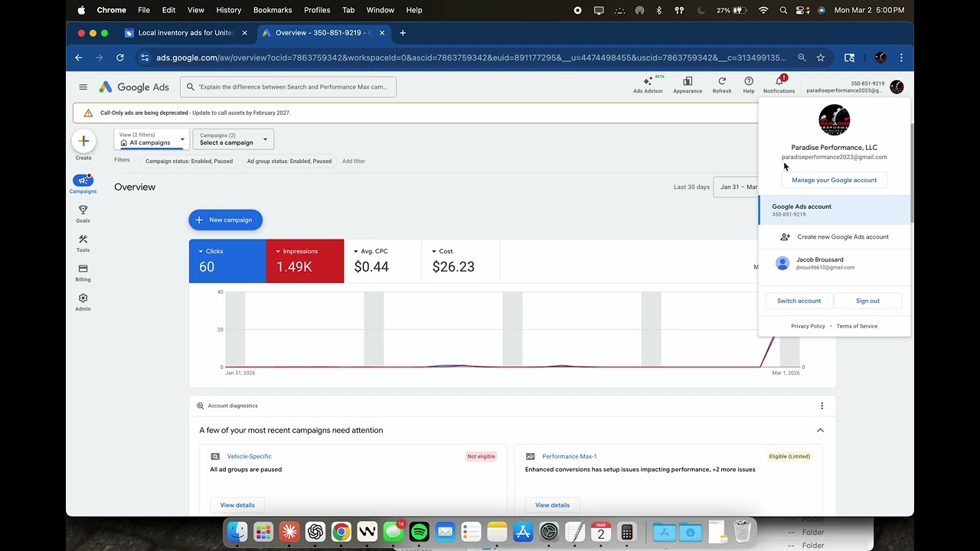Open Messages from the Dock

[394, 531]
